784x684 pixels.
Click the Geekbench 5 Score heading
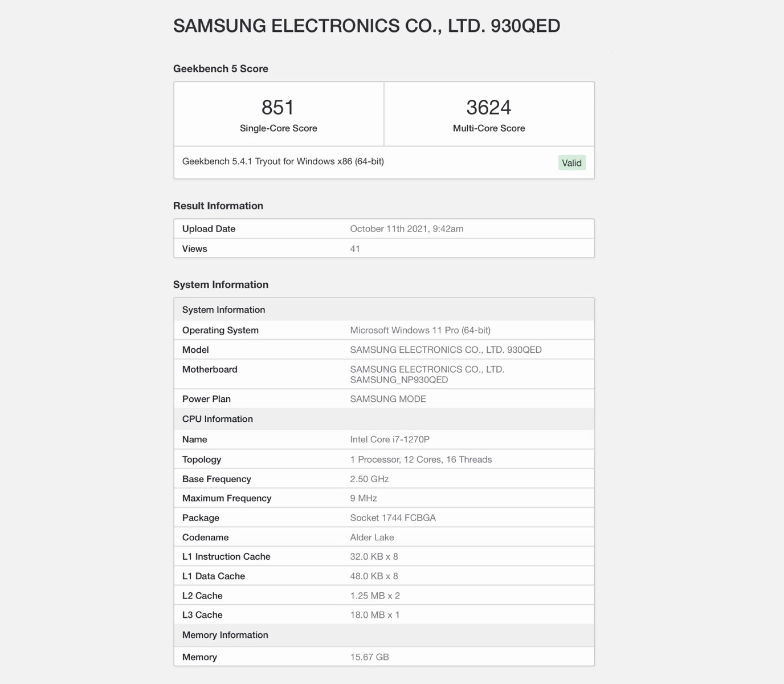click(x=220, y=69)
